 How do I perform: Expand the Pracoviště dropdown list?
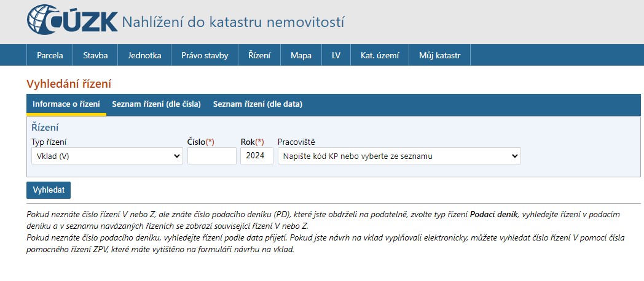pos(399,156)
